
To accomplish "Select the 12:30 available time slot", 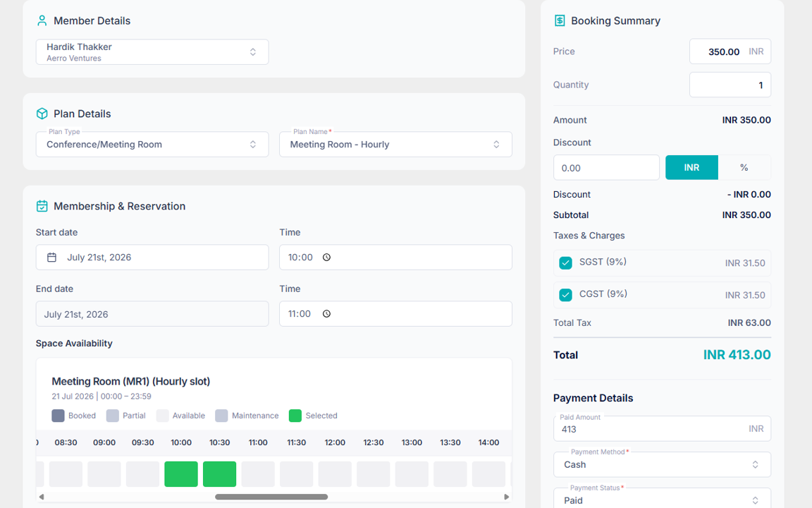I will (374, 474).
